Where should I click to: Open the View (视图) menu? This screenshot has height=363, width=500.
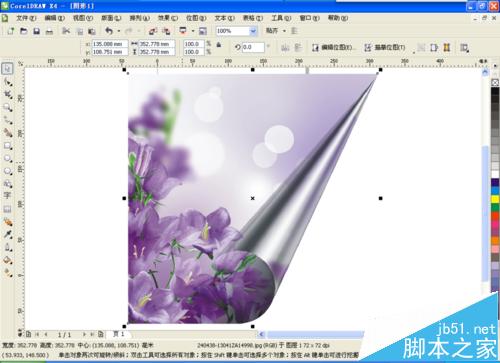pos(83,18)
